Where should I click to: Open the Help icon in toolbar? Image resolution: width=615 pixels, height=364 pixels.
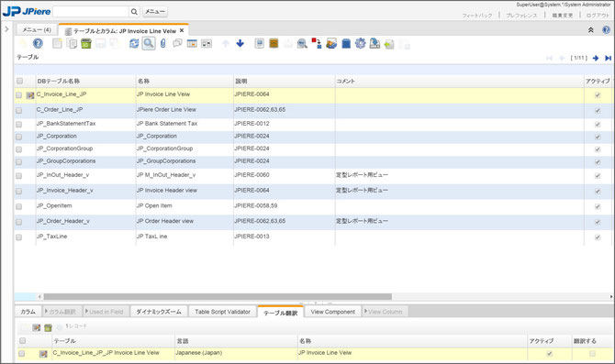[38, 43]
